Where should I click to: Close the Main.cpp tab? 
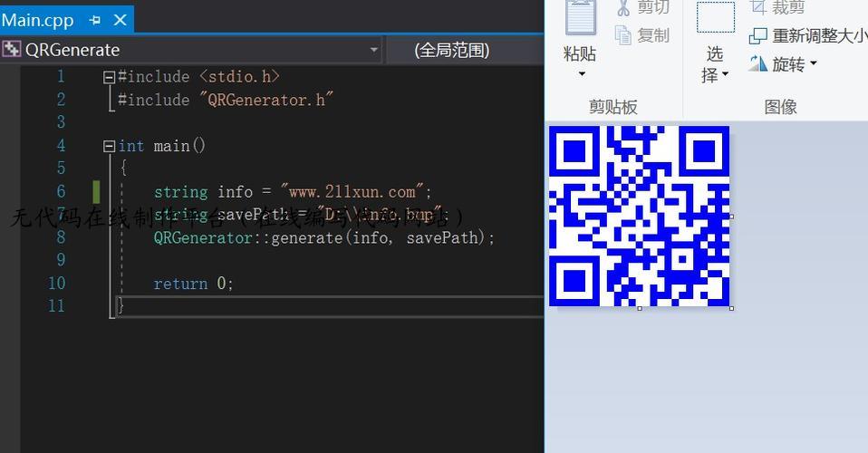[x=119, y=20]
